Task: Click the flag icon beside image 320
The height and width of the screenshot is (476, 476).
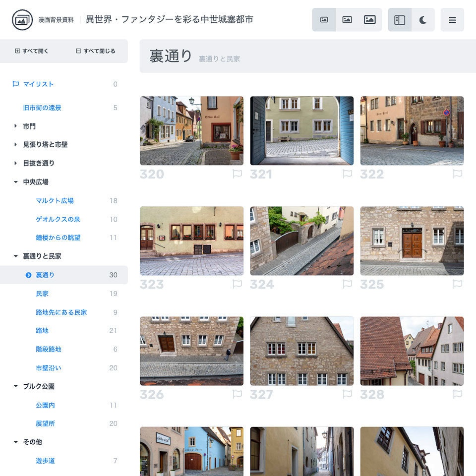Action: [237, 174]
